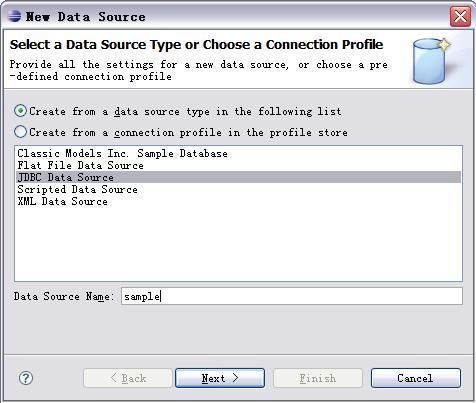Pick XML Data Source from the list
Screen dimensions: 476x403
[x=62, y=201]
